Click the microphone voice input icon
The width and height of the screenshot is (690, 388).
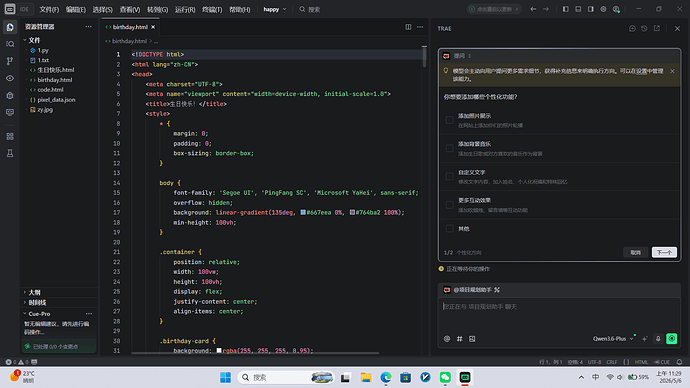pyautogui.click(x=658, y=339)
